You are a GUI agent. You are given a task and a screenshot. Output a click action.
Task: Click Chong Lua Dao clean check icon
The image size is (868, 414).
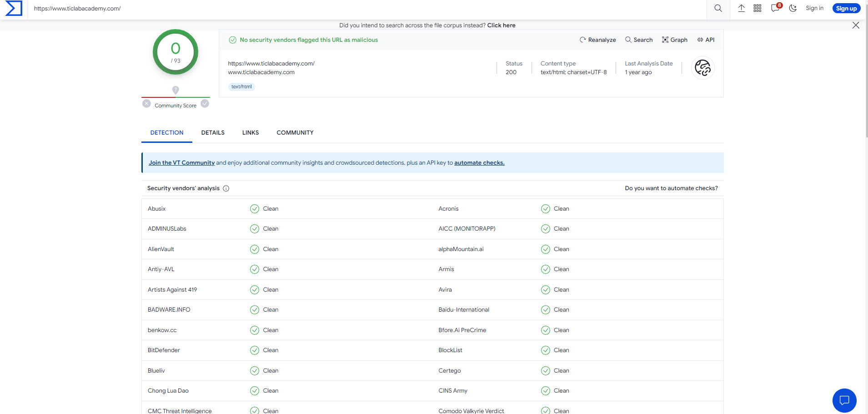[x=255, y=391]
